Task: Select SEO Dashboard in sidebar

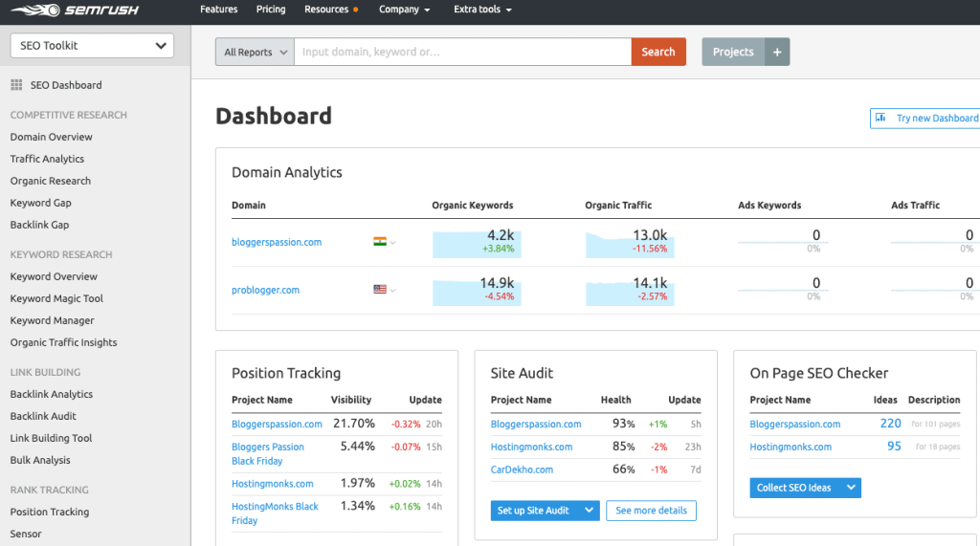Action: [x=66, y=85]
